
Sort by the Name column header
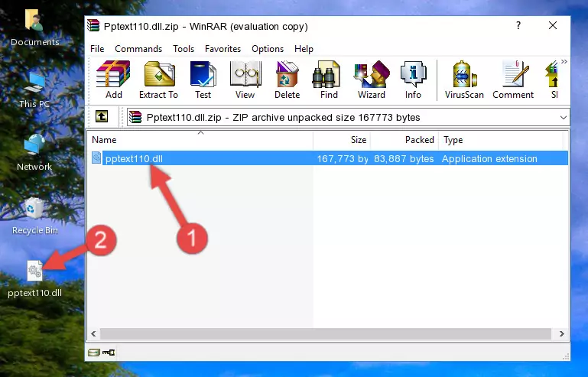click(x=200, y=140)
